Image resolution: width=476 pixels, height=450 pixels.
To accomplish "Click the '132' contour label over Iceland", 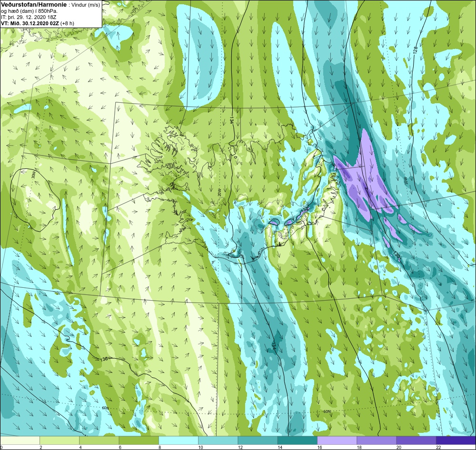I will pyautogui.click(x=305, y=209).
